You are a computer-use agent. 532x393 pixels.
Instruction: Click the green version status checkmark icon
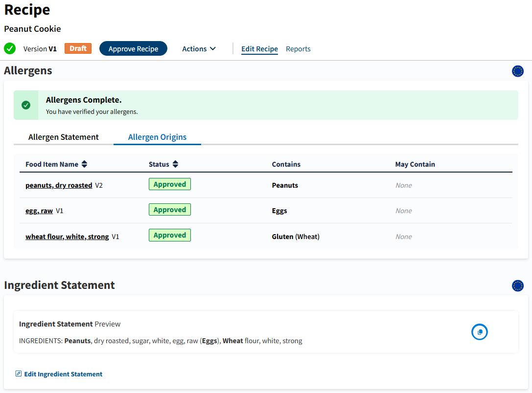pos(10,49)
